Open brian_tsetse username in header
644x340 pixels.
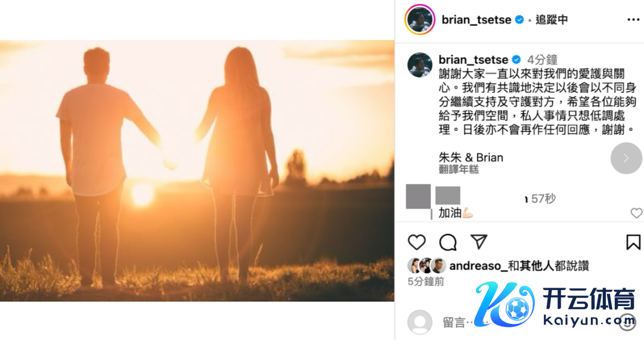pos(476,20)
